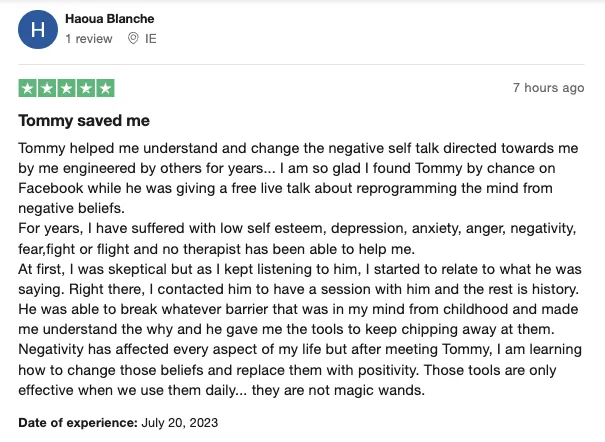Click the fifth green rating star
The height and width of the screenshot is (442, 605).
tap(105, 88)
